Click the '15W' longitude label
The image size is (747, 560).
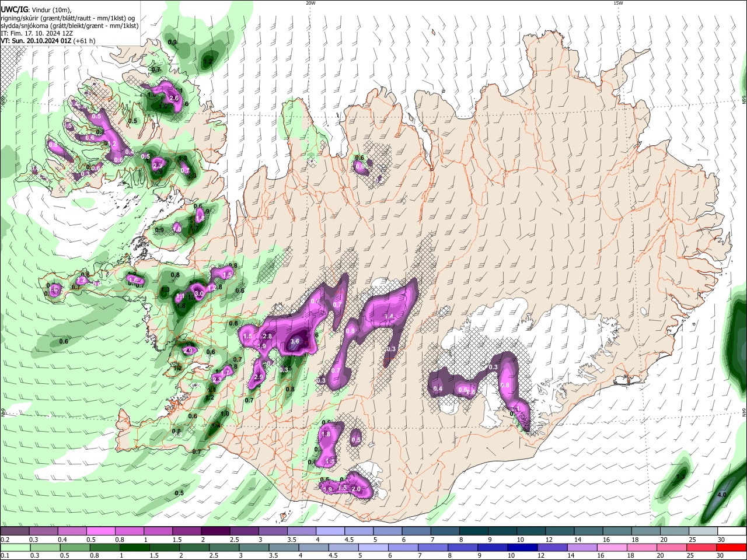point(618,3)
